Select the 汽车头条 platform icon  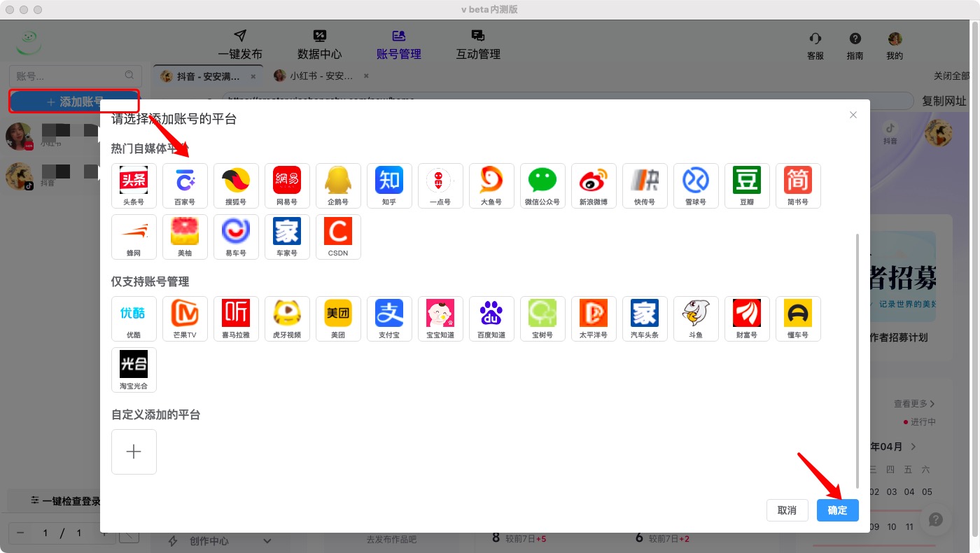tap(645, 318)
